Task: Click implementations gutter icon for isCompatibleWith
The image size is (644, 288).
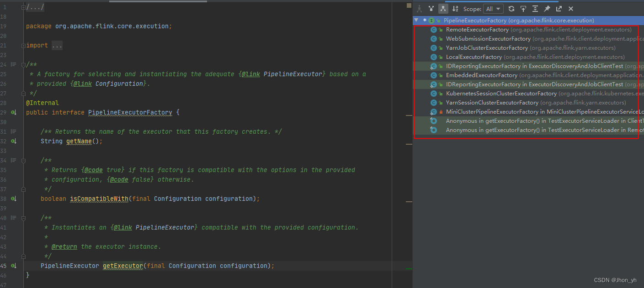Action: pos(14,199)
